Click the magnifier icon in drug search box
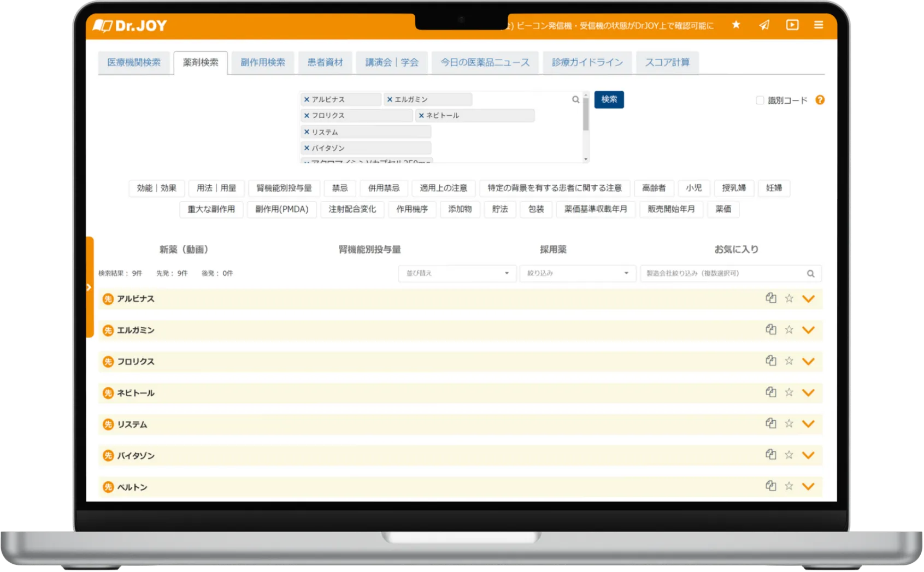924x572 pixels. (x=575, y=99)
